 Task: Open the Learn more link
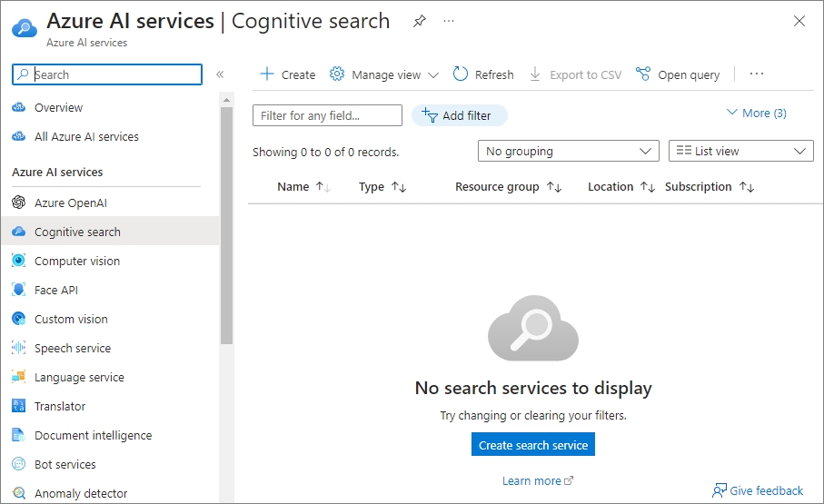pos(538,481)
